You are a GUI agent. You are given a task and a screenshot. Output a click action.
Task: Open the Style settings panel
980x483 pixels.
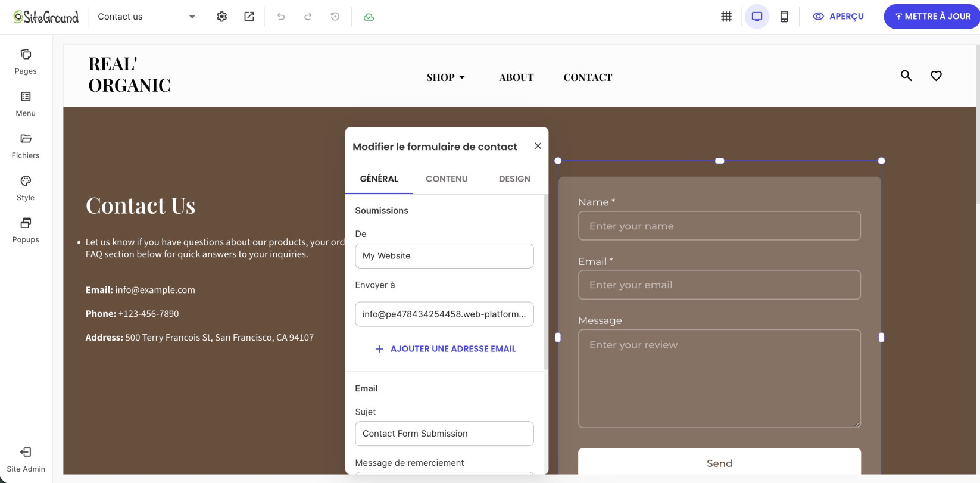click(x=26, y=188)
